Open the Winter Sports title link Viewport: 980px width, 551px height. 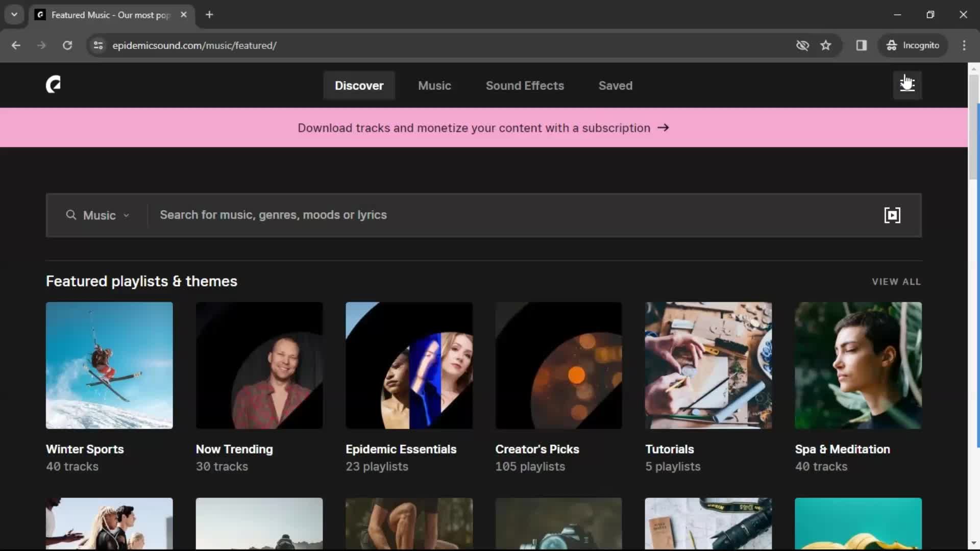coord(85,449)
